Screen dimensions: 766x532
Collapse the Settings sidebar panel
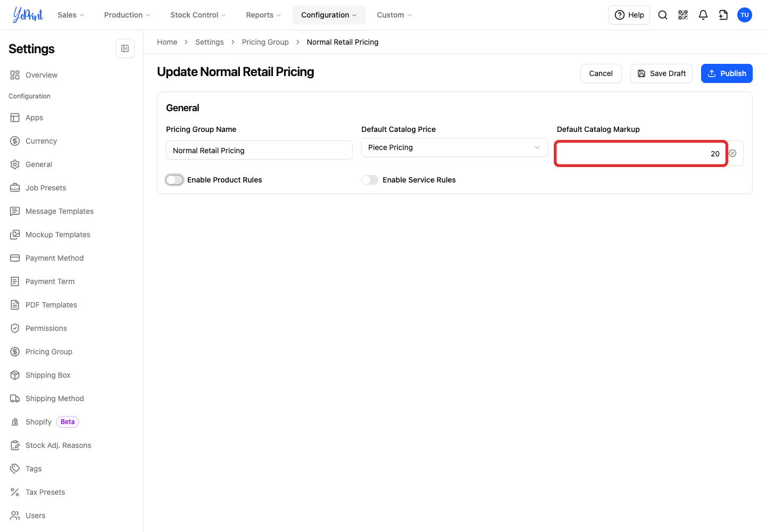tap(125, 48)
